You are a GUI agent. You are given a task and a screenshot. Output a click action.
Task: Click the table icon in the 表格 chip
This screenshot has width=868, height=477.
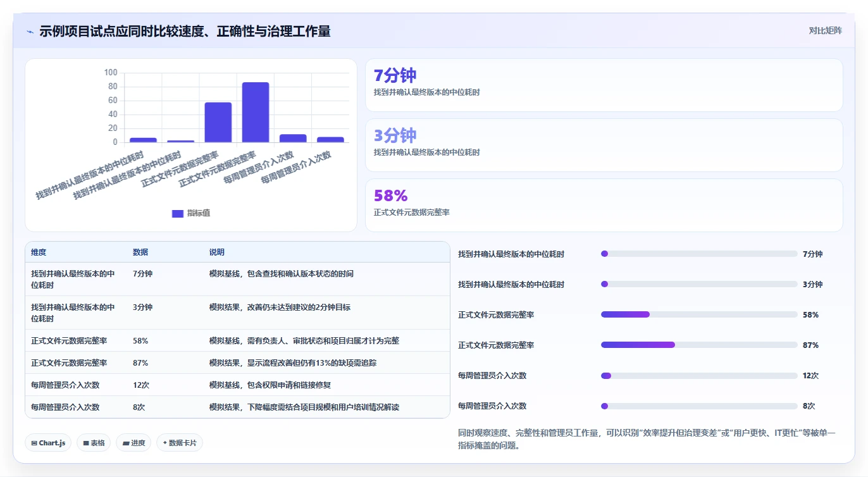click(x=86, y=443)
